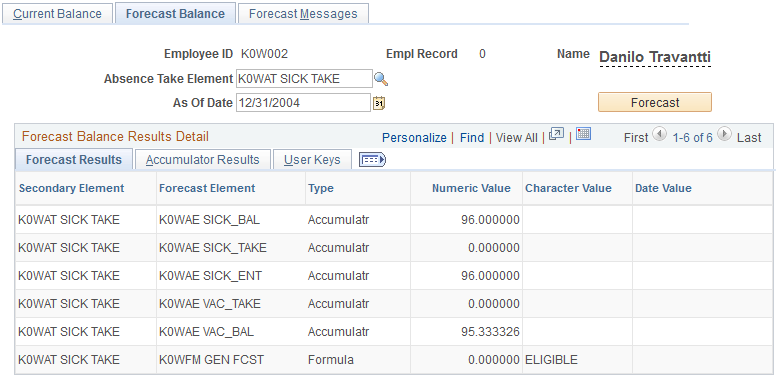Open the Personalize link

(x=414, y=138)
